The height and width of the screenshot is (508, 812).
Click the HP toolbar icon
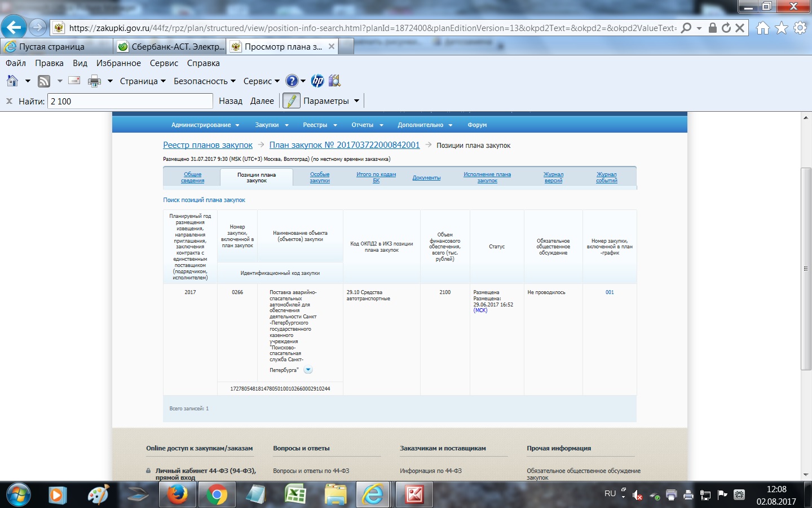317,81
